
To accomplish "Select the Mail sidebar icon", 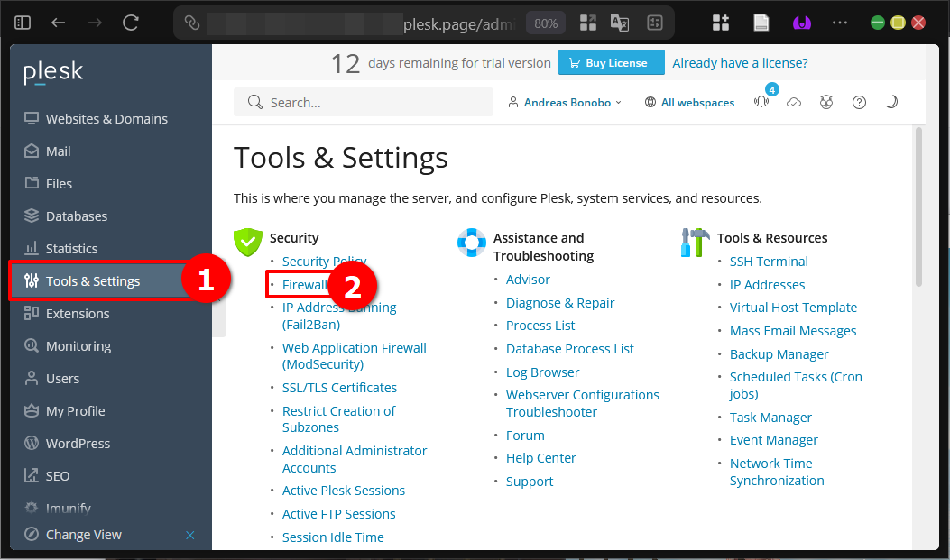I will point(31,151).
